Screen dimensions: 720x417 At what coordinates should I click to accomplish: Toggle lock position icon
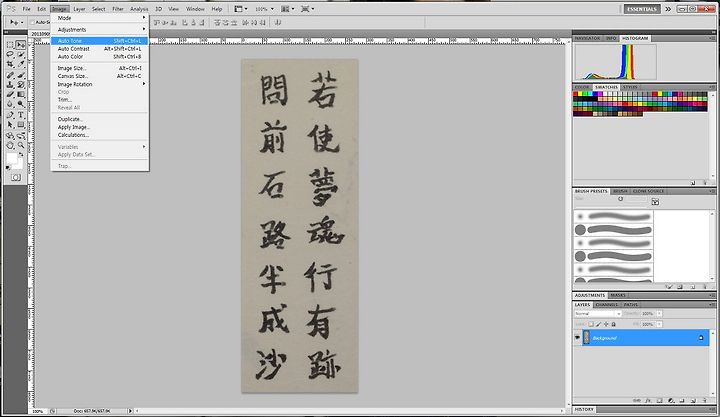point(606,324)
